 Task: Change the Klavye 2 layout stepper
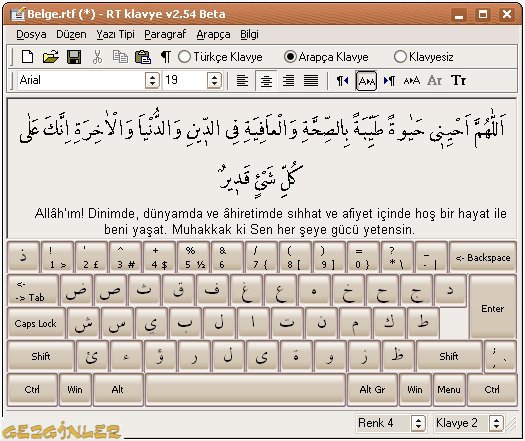[x=496, y=423]
